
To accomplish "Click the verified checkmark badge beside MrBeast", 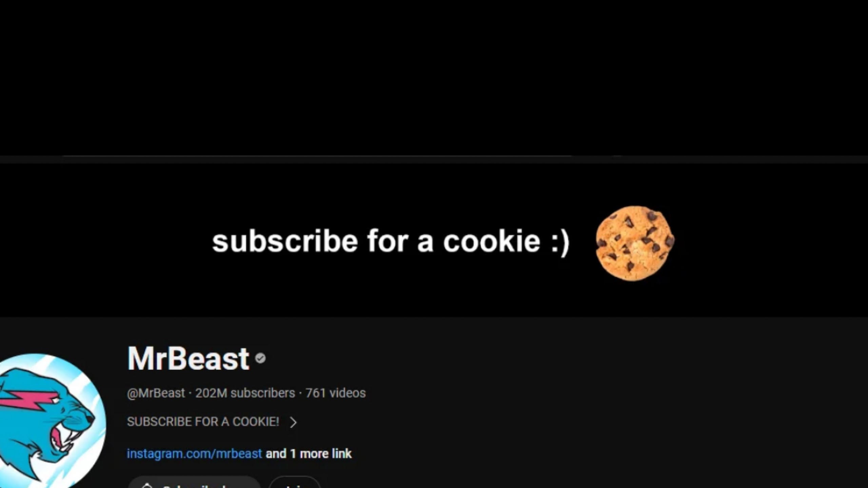I will pos(260,358).
